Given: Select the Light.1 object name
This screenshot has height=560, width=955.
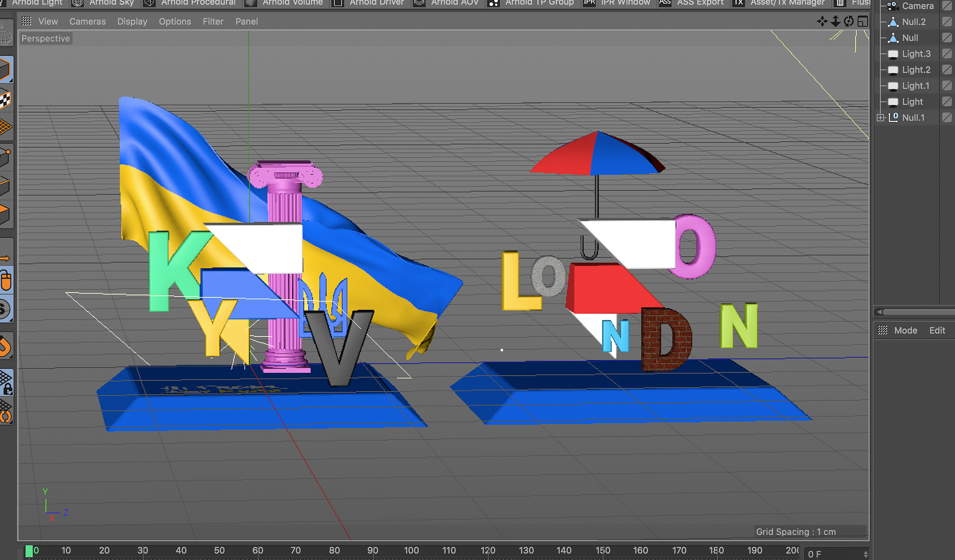Looking at the screenshot, I should point(915,86).
